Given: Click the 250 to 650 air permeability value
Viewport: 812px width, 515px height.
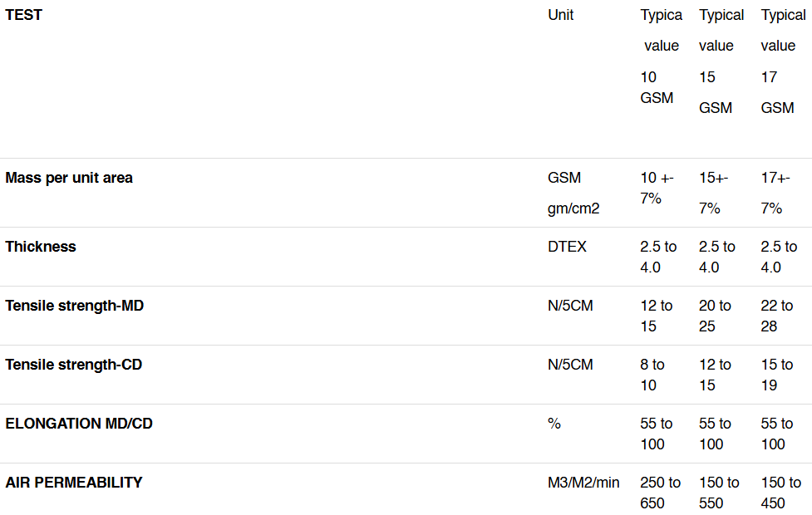Looking at the screenshot, I should point(660,493).
